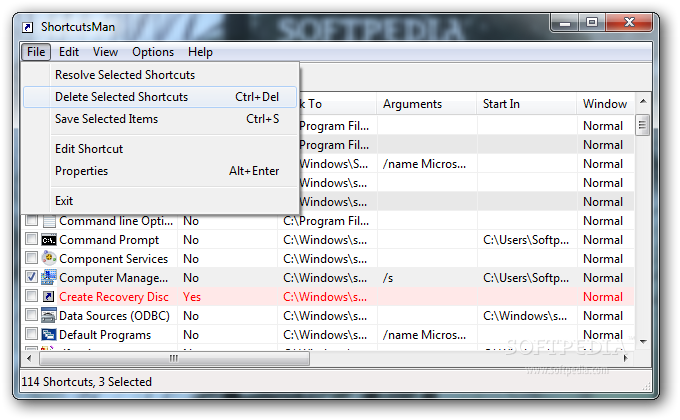Tick the Command line Opti... checkbox
The image size is (680, 420).
[31, 220]
